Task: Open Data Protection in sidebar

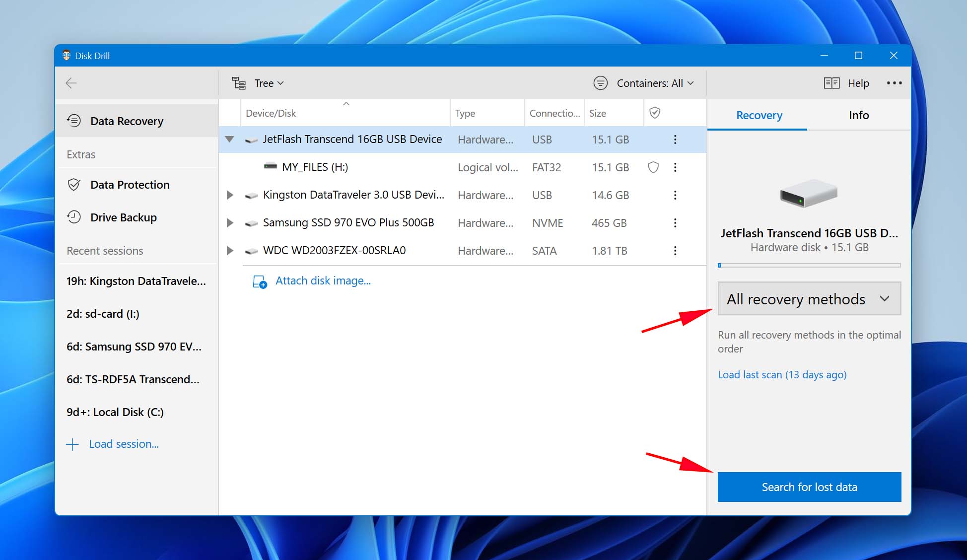Action: pos(137,185)
